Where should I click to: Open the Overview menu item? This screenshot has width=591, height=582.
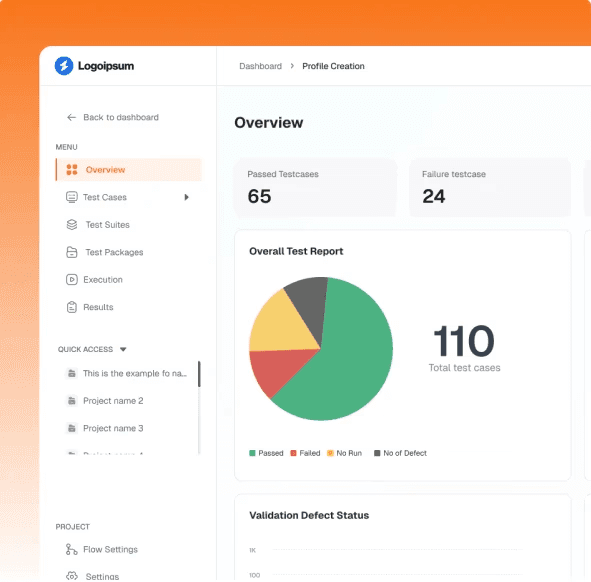[x=129, y=170]
